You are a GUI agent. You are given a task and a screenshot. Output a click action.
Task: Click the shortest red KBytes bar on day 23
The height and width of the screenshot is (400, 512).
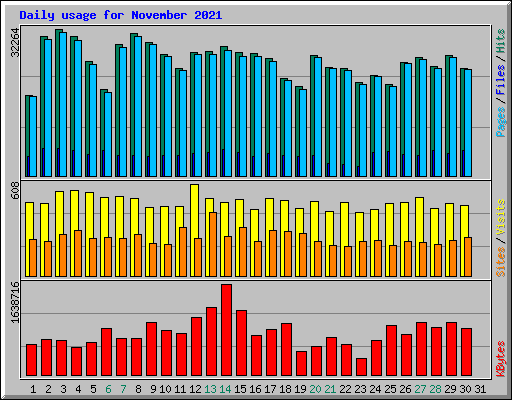pyautogui.click(x=361, y=367)
